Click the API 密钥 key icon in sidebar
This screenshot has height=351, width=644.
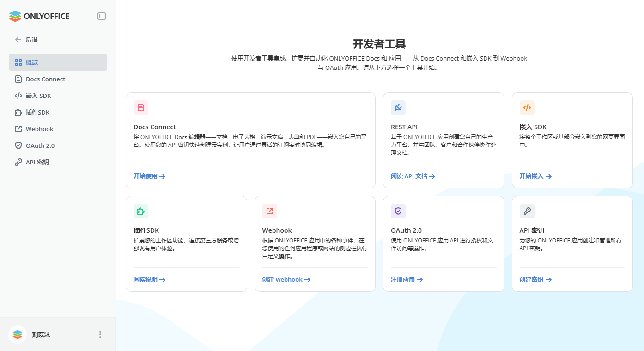[18, 162]
